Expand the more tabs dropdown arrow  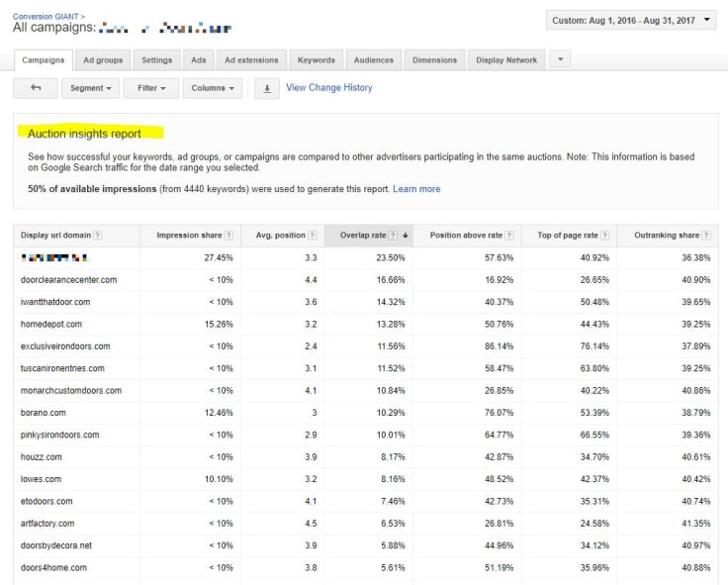561,59
